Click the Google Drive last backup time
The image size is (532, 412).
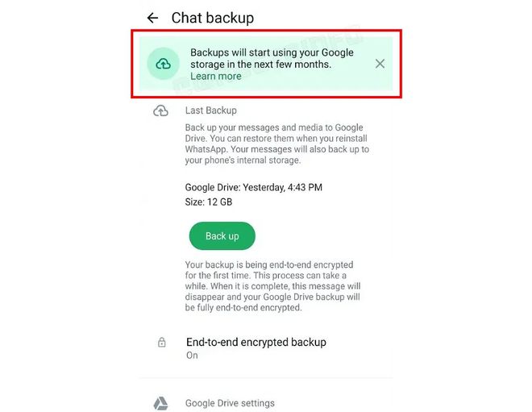[x=253, y=187]
